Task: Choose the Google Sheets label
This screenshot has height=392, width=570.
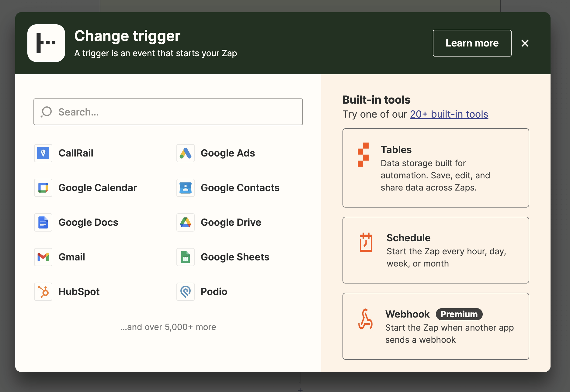Action: tap(235, 257)
